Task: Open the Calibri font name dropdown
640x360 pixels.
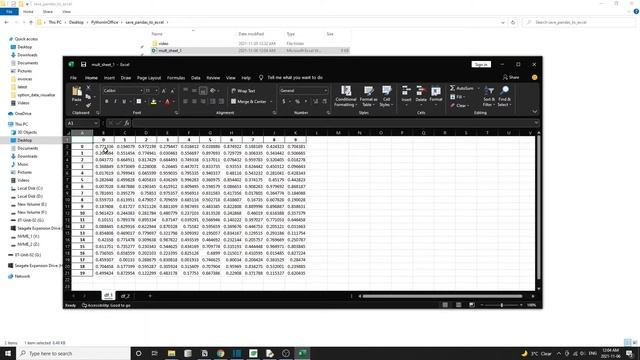Action: click(x=141, y=91)
